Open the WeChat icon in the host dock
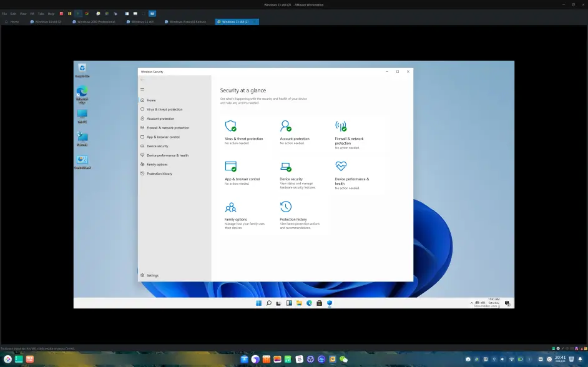The height and width of the screenshot is (367, 588). [x=343, y=359]
